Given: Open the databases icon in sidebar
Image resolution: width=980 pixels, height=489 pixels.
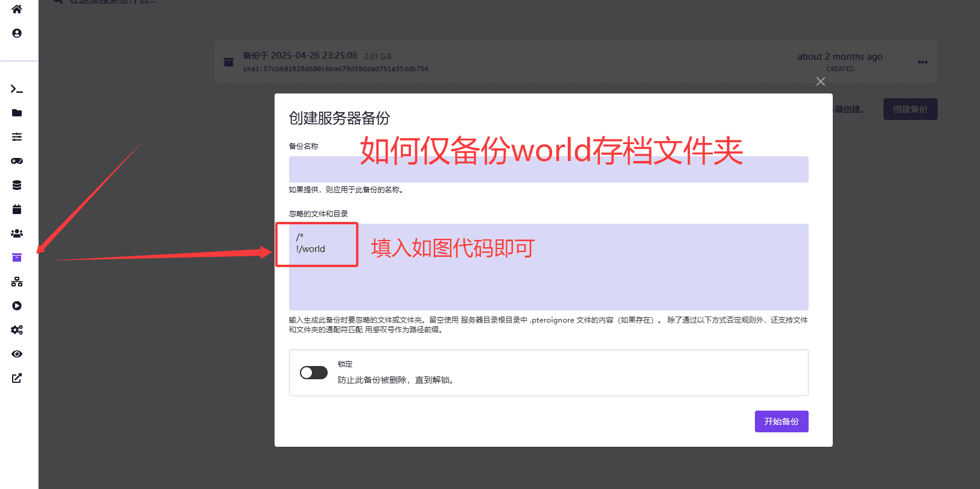Looking at the screenshot, I should (x=17, y=185).
